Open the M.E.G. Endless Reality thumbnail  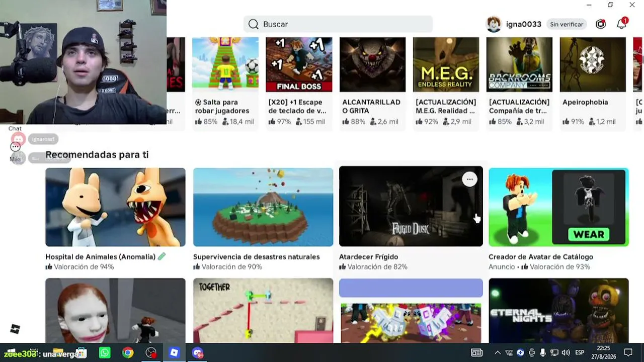(x=446, y=65)
